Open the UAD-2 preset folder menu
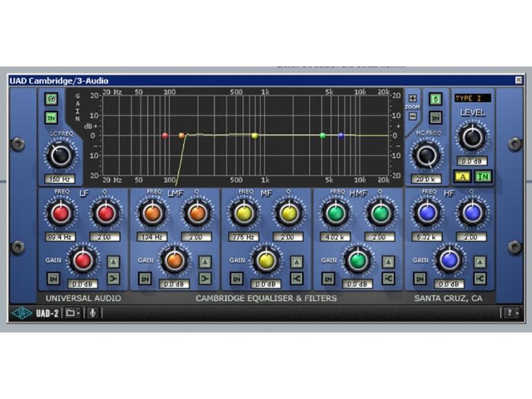The width and height of the screenshot is (532, 399). [x=73, y=313]
